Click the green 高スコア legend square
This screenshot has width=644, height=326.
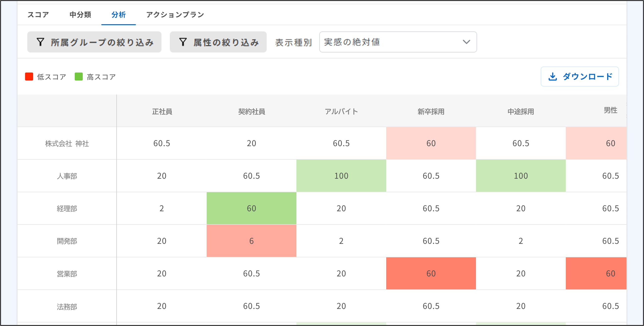79,77
